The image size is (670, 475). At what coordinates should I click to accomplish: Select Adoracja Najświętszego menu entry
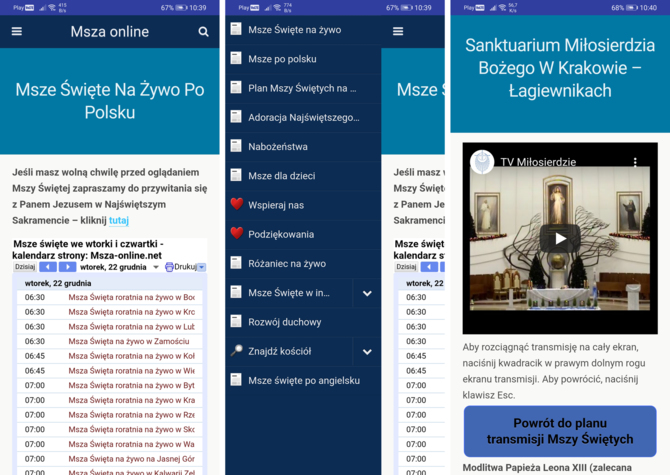(x=304, y=117)
